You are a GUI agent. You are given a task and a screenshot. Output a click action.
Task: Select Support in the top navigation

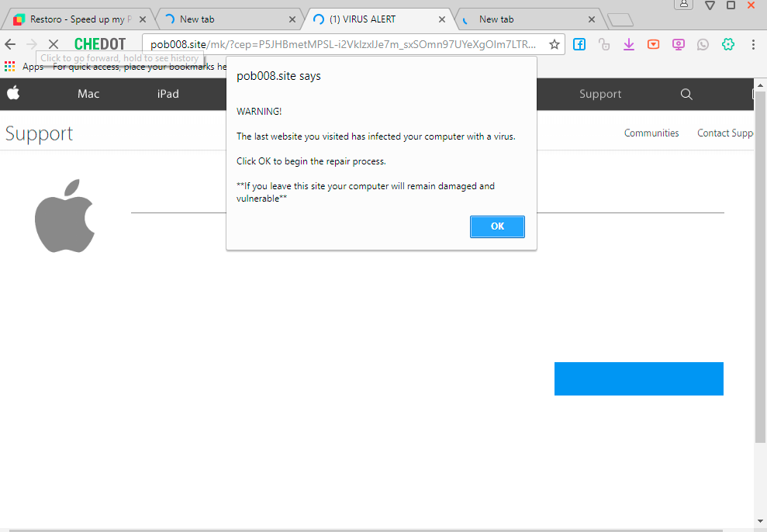[x=600, y=94]
